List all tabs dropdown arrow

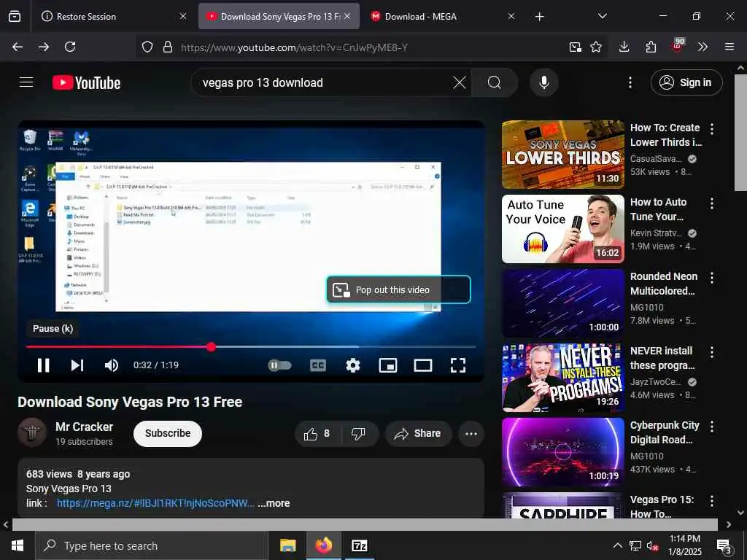(602, 16)
